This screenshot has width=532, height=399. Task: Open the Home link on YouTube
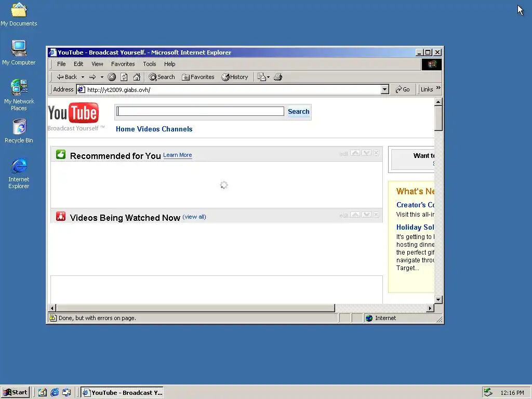tap(125, 129)
